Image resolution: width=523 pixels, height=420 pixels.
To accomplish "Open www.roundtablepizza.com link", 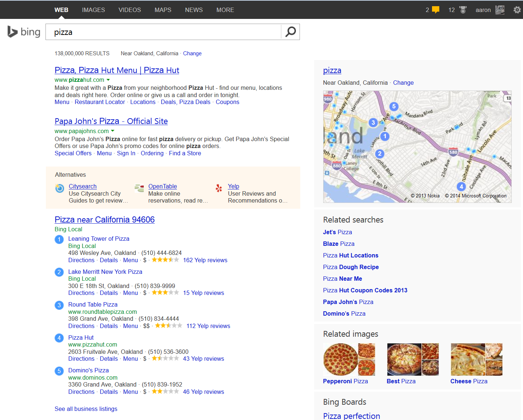I will point(103,312).
